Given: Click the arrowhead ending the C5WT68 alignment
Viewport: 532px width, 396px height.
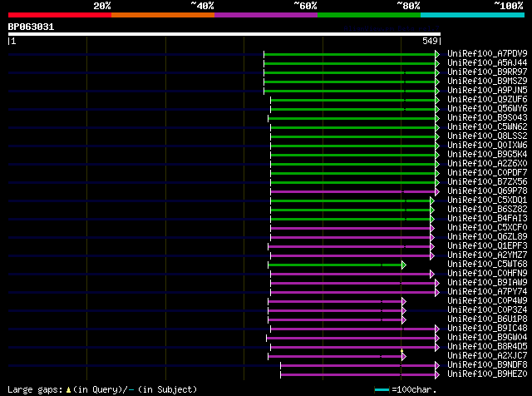Looking at the screenshot, I should (x=404, y=265).
